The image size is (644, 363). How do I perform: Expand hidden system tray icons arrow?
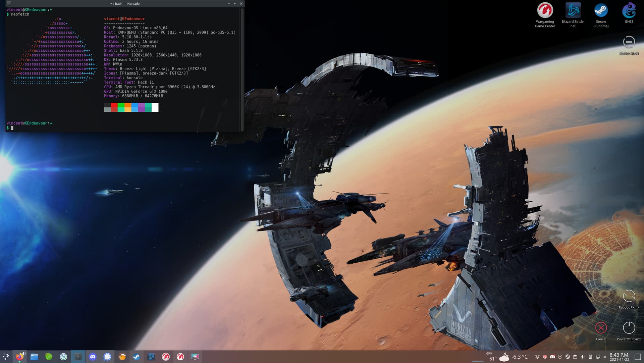pos(605,357)
